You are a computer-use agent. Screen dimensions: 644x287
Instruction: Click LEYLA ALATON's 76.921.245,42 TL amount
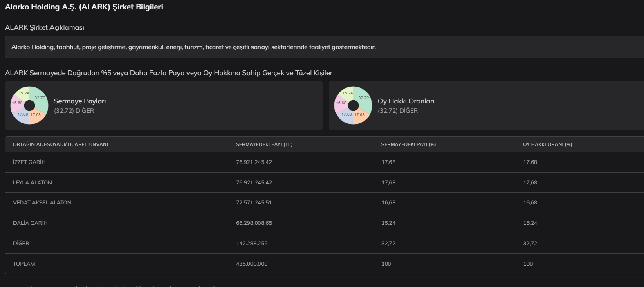[x=254, y=182]
